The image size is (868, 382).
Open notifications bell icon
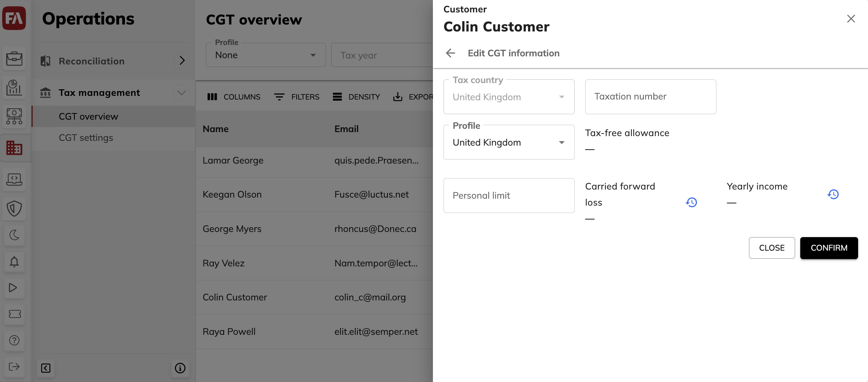[14, 262]
